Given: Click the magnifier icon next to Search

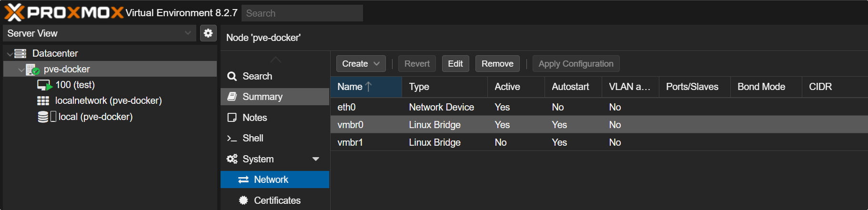Looking at the screenshot, I should click(232, 76).
